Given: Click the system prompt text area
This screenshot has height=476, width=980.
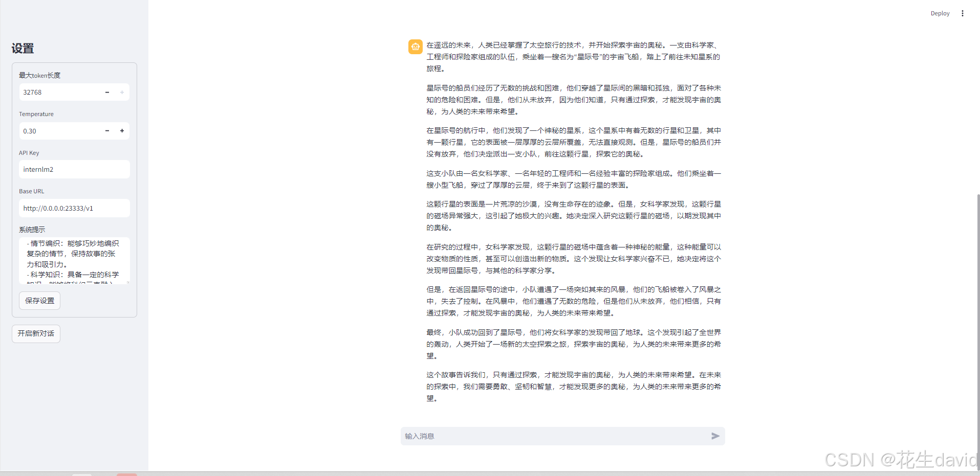Looking at the screenshot, I should pos(74,261).
